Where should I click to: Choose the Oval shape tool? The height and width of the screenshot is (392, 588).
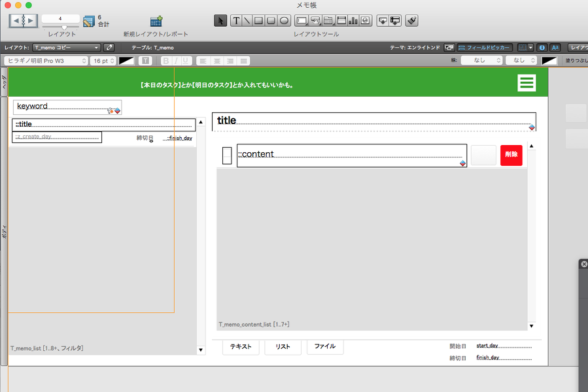(x=285, y=21)
